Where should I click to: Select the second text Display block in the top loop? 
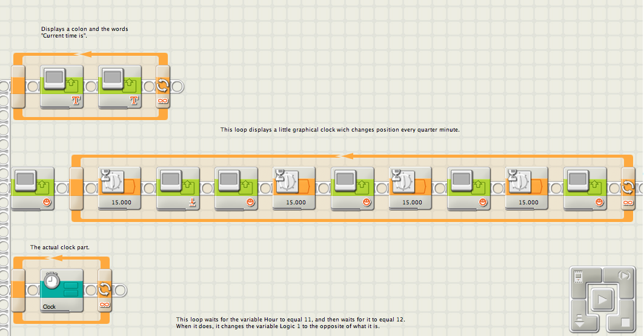click(120, 87)
